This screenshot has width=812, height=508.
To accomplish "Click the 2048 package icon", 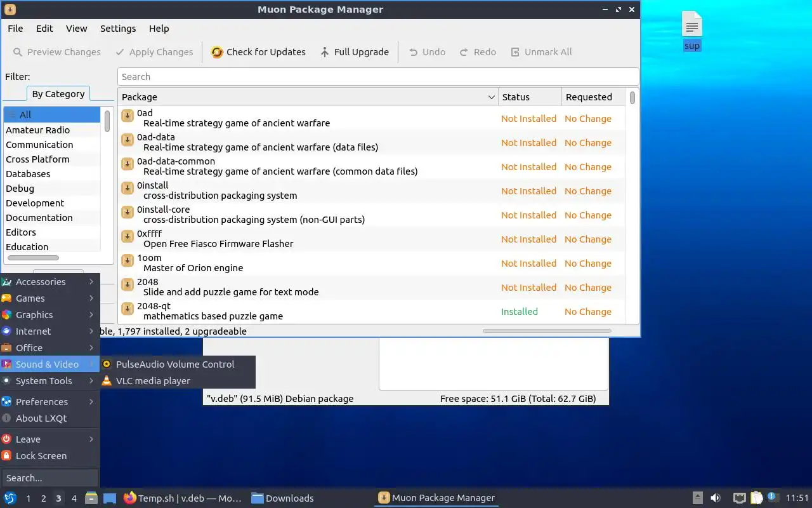I will click(127, 284).
